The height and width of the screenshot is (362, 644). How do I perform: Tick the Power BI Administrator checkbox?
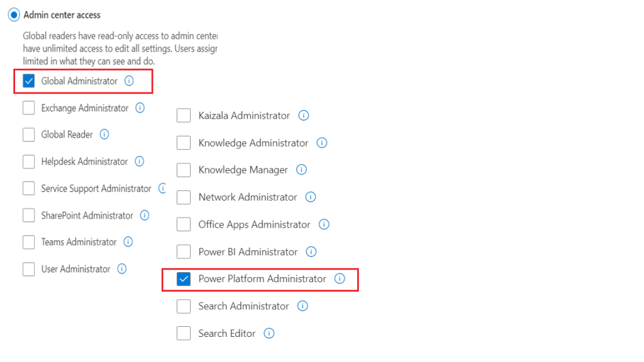tap(184, 251)
